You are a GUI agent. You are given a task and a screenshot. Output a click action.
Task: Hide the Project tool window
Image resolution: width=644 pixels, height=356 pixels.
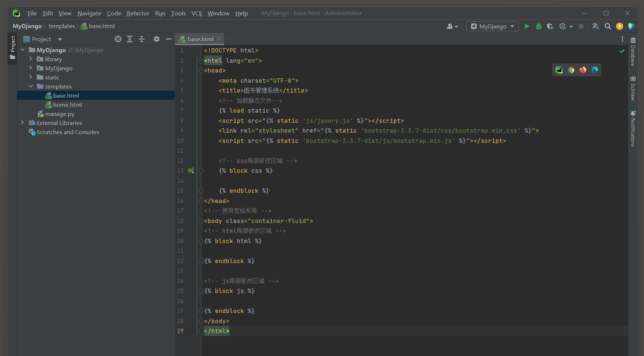[x=168, y=39]
